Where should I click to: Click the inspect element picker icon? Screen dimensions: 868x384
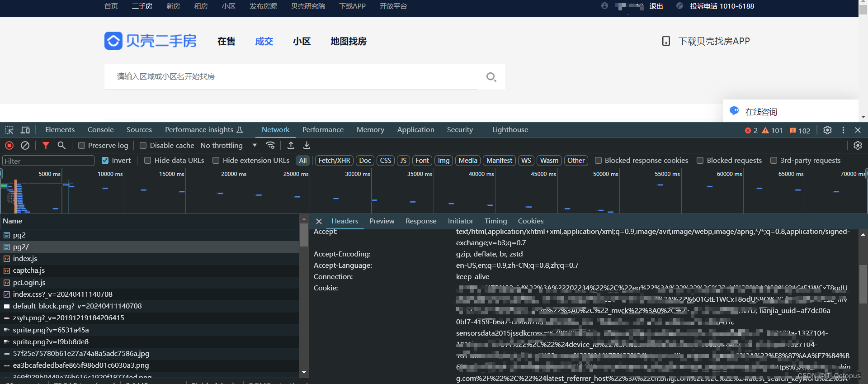point(9,130)
